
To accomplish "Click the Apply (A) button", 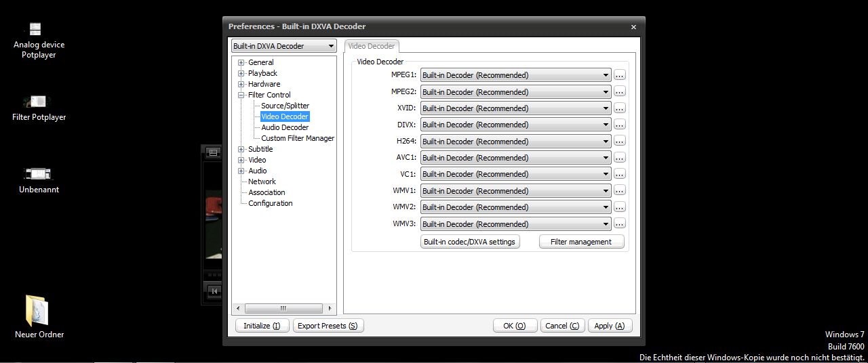I will point(610,326).
